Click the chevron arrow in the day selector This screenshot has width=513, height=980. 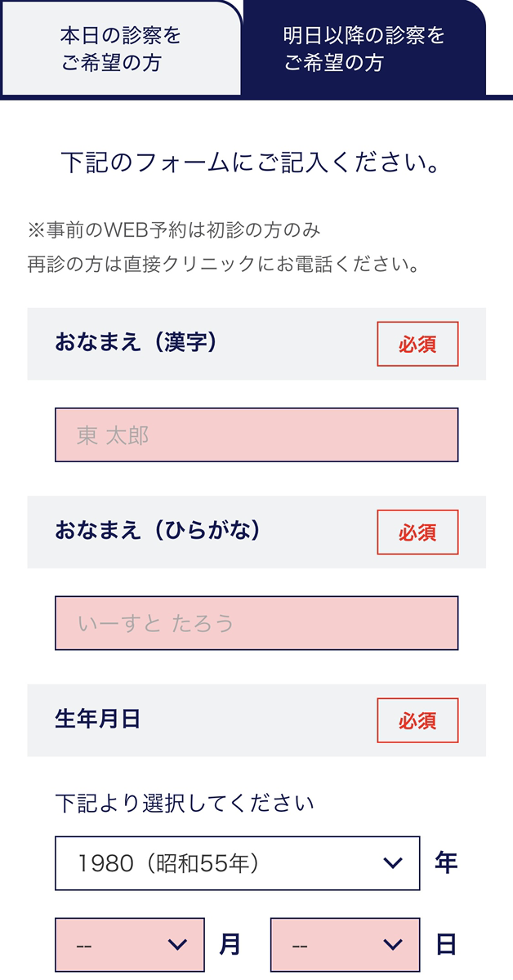pyautogui.click(x=393, y=945)
